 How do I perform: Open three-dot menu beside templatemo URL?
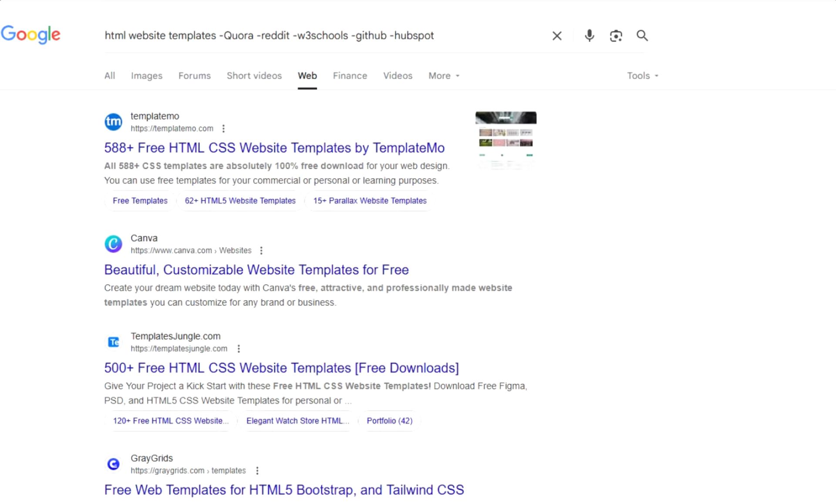(223, 128)
